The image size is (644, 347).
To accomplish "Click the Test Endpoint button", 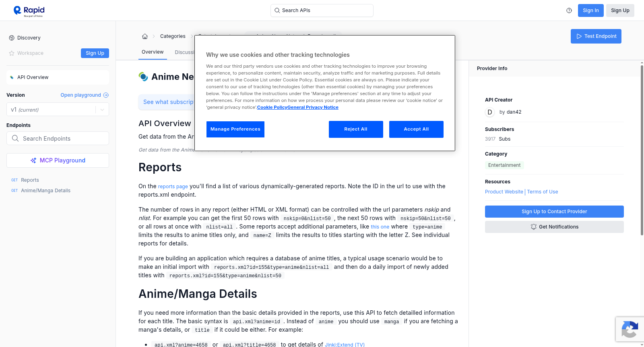I will pos(596,36).
